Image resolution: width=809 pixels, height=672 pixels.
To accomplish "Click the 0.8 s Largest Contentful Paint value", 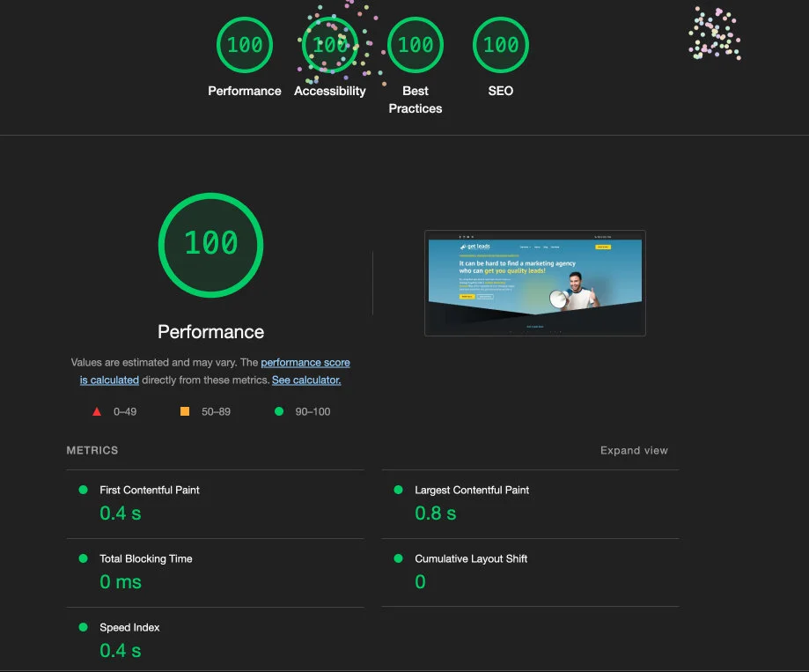I will point(436,513).
